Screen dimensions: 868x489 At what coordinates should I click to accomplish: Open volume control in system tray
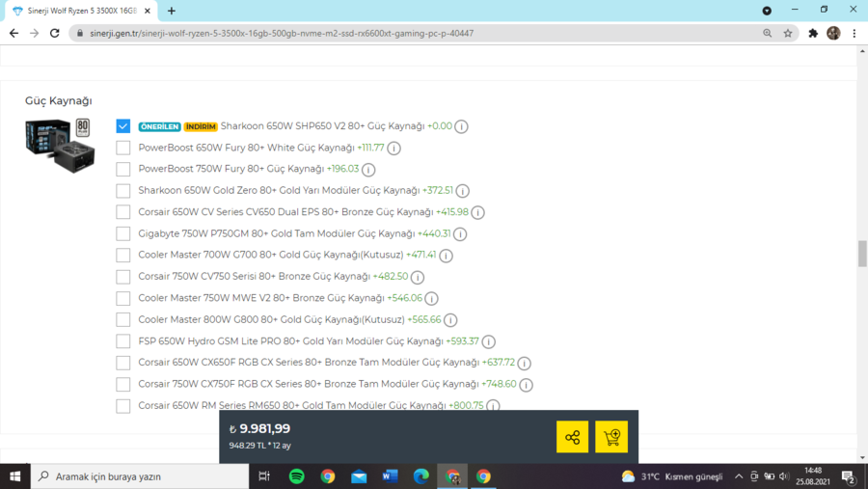coord(784,476)
